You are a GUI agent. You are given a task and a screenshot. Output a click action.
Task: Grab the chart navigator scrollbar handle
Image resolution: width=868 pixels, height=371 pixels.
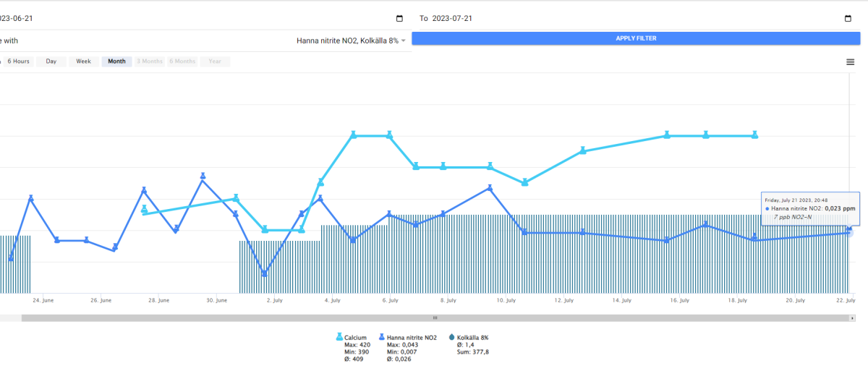click(435, 318)
